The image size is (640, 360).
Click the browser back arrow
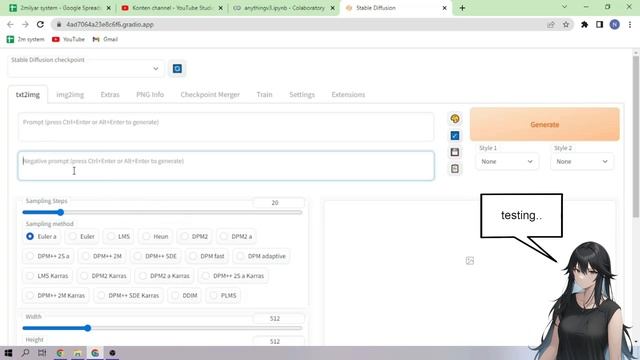point(10,24)
